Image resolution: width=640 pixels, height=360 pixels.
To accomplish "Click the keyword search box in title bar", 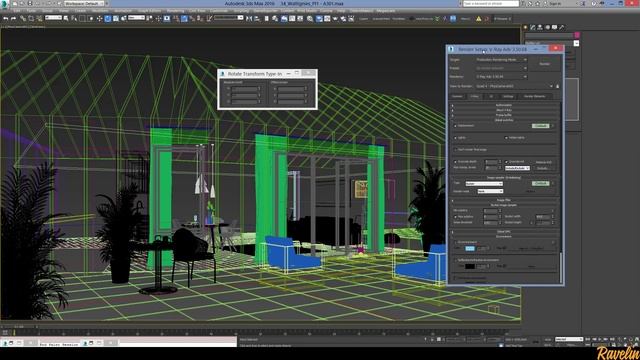I will [491, 4].
